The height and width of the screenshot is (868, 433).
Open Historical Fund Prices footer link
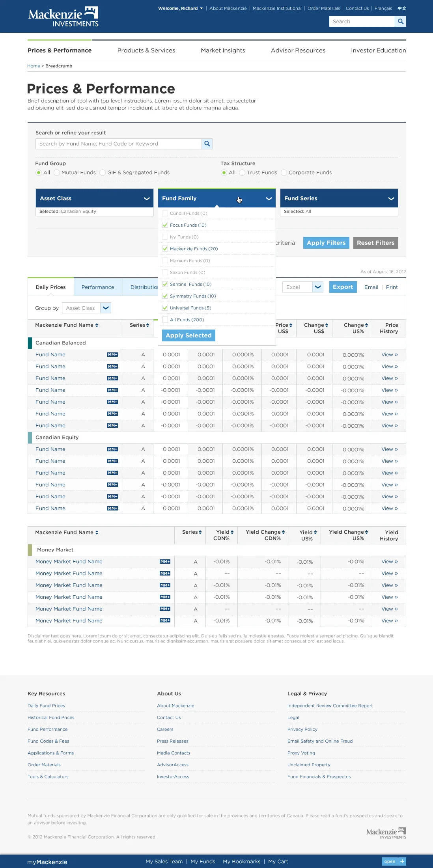(51, 717)
